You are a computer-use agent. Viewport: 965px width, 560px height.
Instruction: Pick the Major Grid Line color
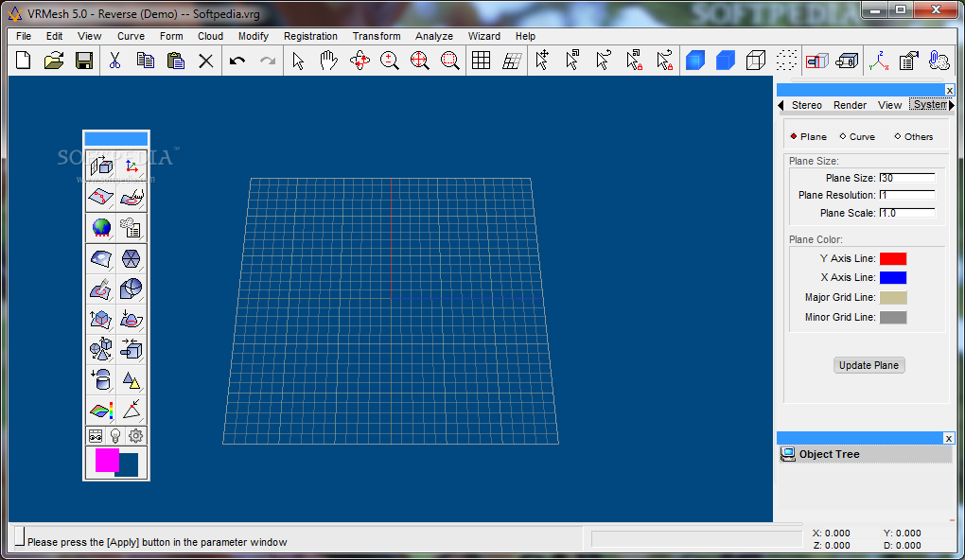893,297
